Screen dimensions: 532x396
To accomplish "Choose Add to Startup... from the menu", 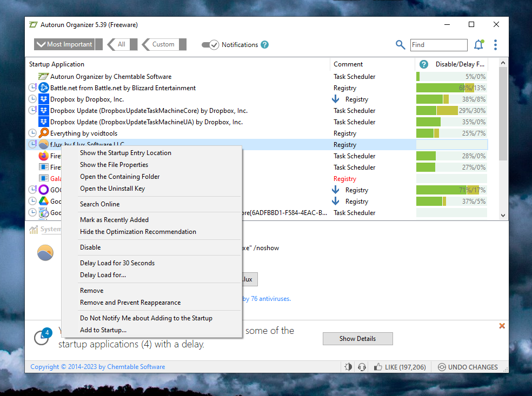I will click(103, 330).
